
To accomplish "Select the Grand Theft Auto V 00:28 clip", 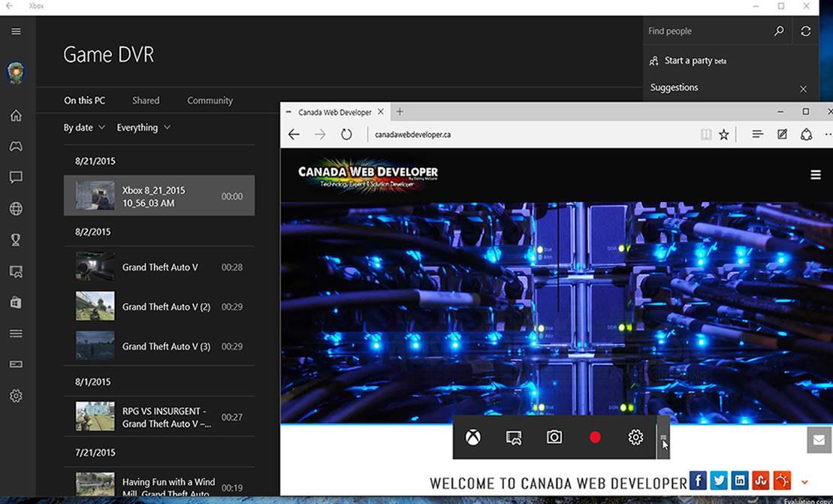I will pos(158,267).
